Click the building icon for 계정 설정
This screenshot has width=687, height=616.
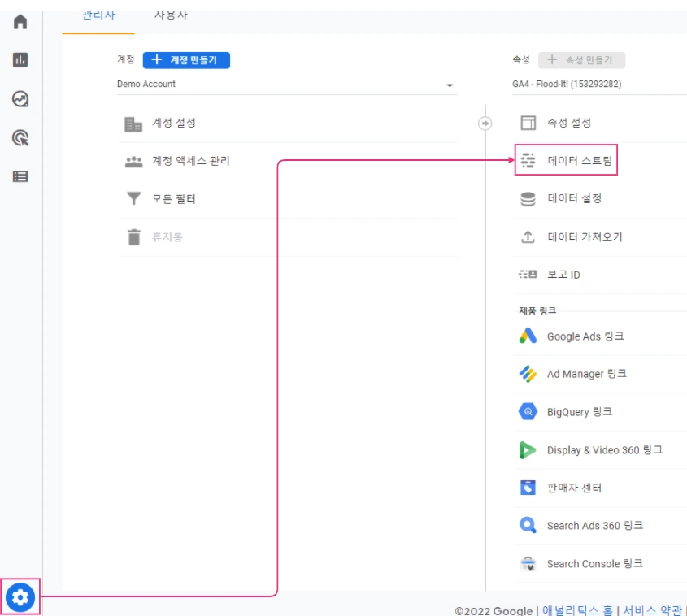point(133,124)
